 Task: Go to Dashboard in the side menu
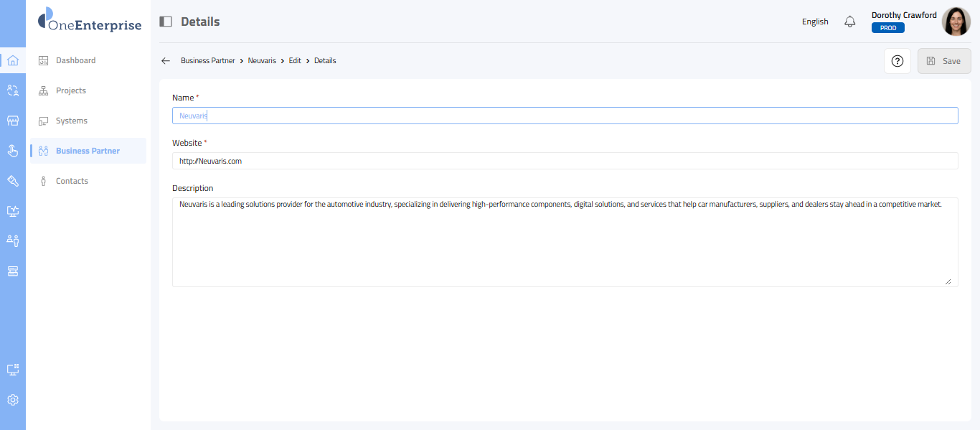(x=75, y=60)
